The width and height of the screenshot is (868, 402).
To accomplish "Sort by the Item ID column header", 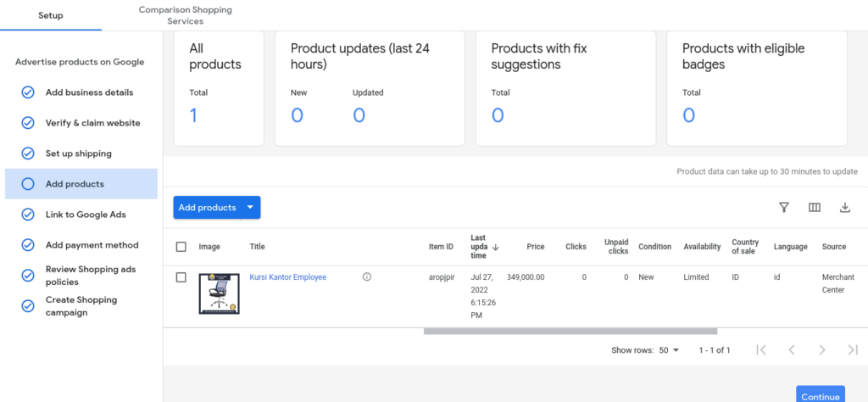I will point(441,247).
